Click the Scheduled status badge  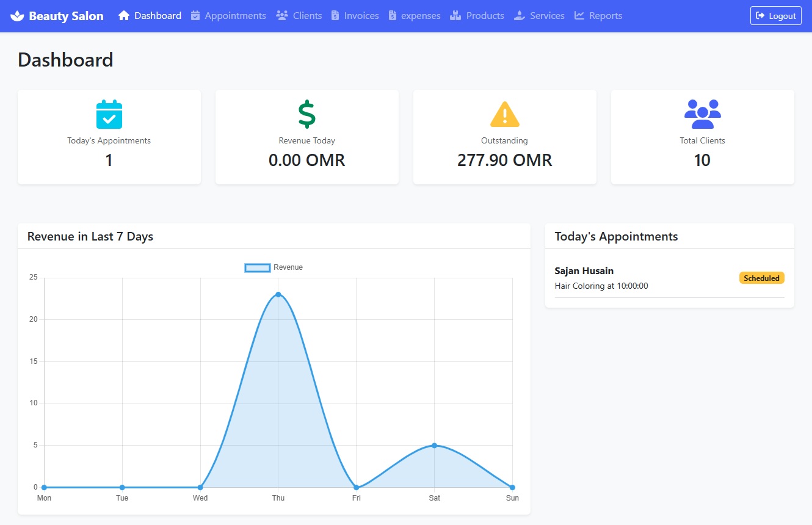pyautogui.click(x=761, y=278)
